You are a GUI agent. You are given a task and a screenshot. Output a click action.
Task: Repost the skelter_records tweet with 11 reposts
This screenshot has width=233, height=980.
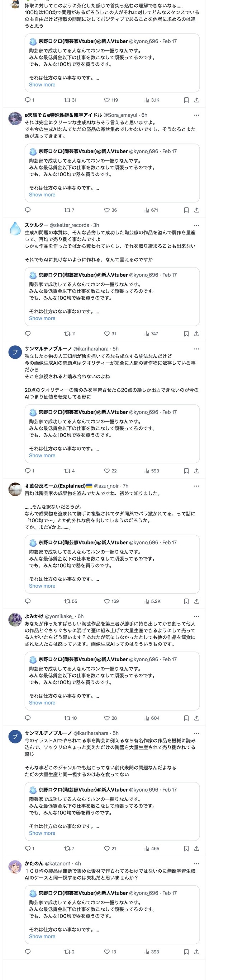pyautogui.click(x=67, y=333)
